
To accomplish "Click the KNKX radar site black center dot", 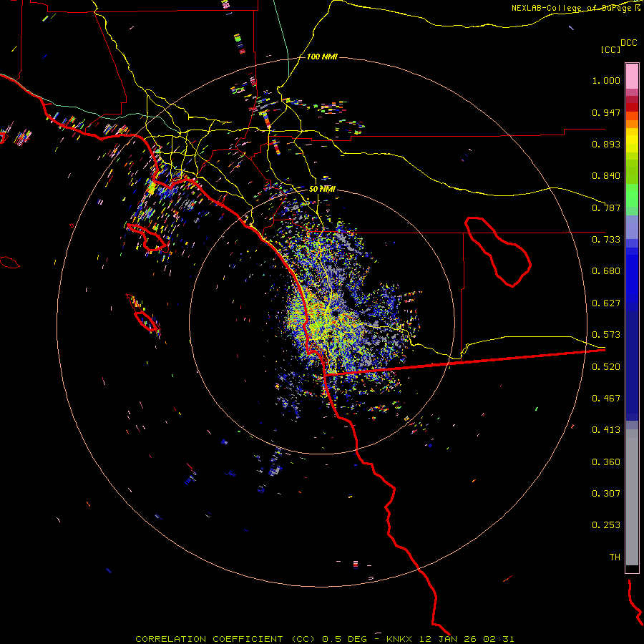I will coord(336,314).
